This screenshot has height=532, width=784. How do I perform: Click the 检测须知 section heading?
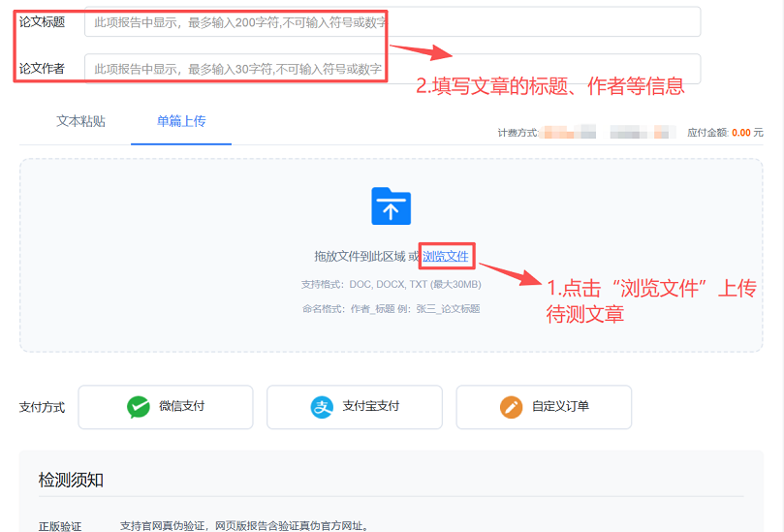71,481
